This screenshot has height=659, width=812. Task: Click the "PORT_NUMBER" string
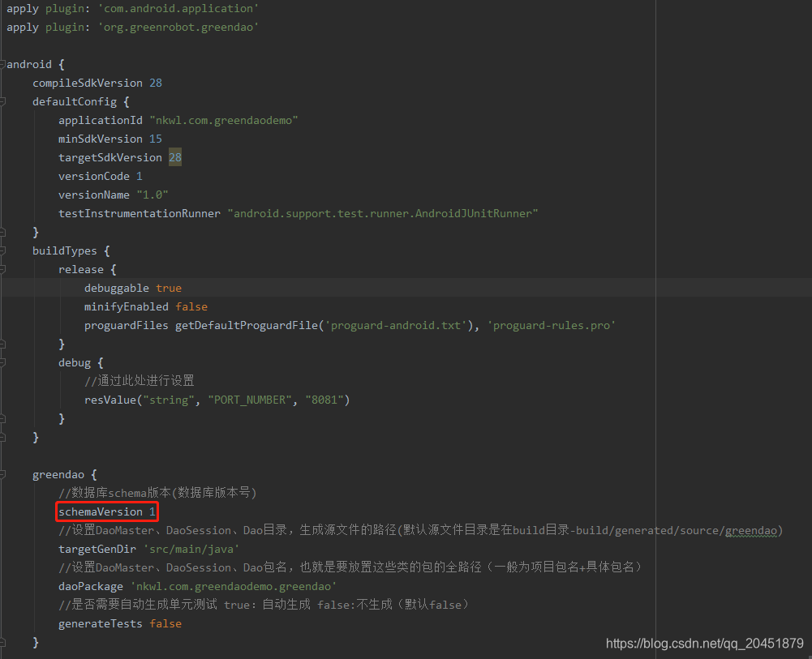point(250,400)
